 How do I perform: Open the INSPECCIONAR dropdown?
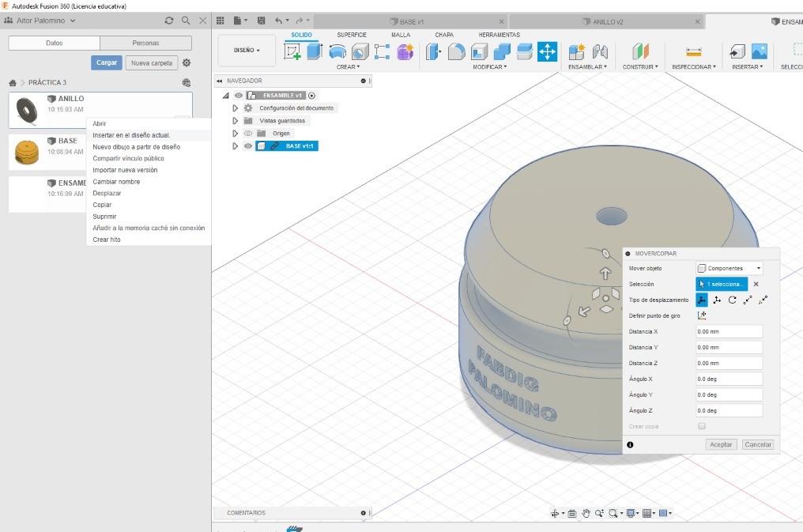(694, 67)
